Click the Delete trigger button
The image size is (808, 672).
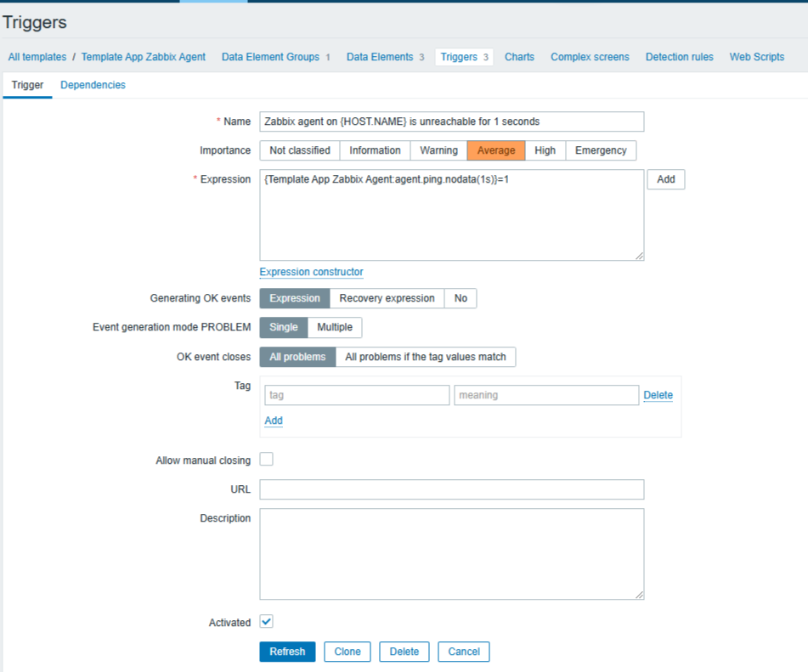pos(404,652)
